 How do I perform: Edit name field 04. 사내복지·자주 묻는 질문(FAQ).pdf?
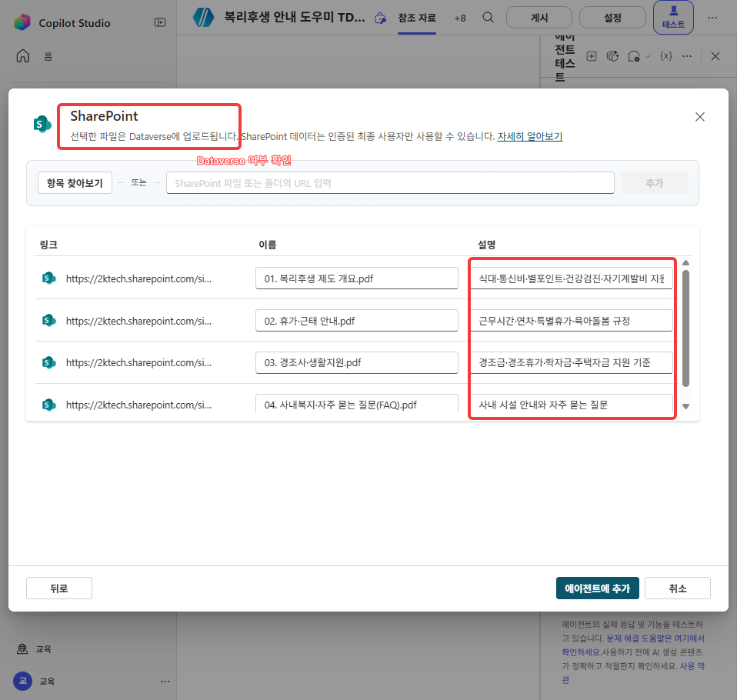357,405
